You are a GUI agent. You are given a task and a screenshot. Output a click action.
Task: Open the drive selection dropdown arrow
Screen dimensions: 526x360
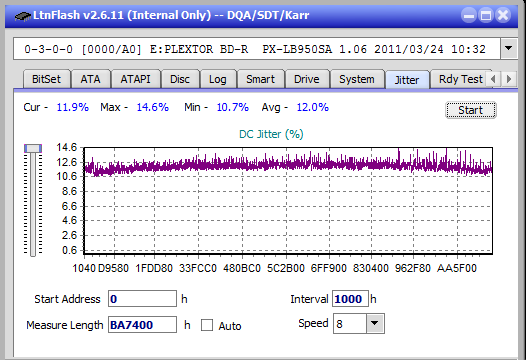tap(509, 49)
